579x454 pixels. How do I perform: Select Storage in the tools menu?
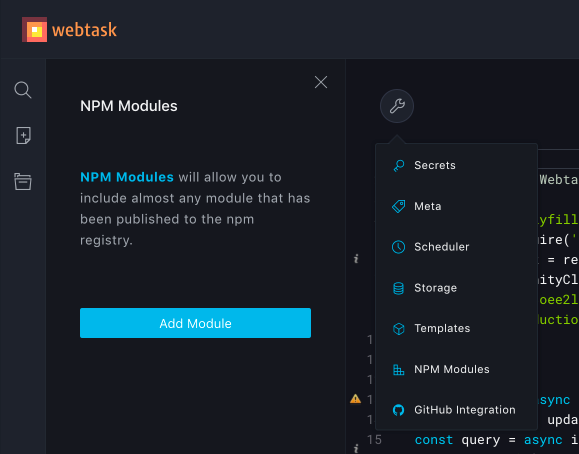click(456, 288)
